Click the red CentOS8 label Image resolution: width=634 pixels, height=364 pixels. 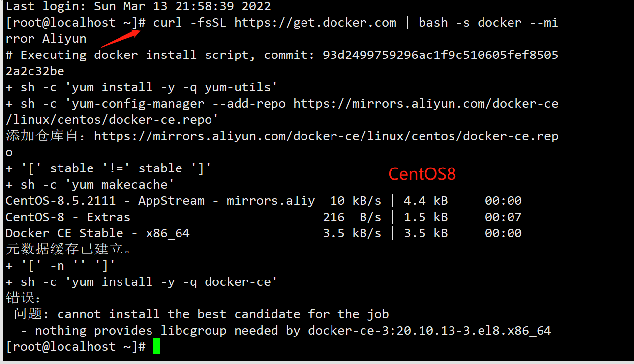pos(422,174)
